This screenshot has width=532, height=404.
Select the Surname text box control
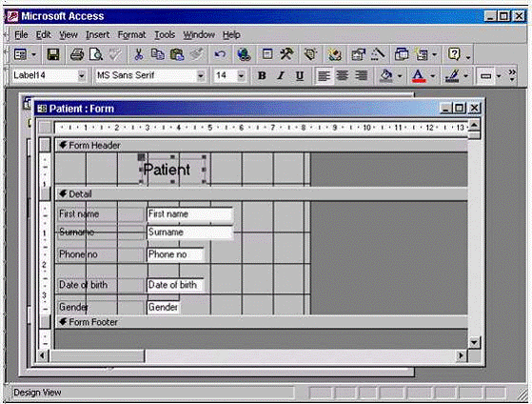(190, 232)
